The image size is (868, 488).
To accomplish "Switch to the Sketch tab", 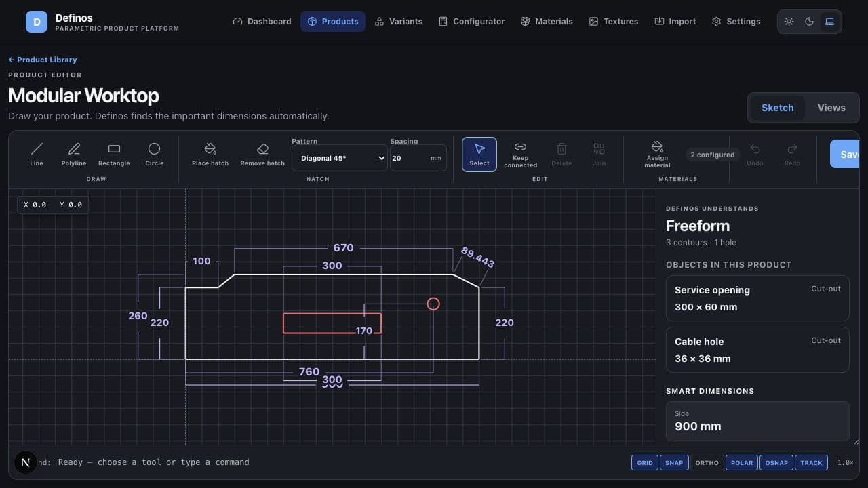I will [777, 108].
